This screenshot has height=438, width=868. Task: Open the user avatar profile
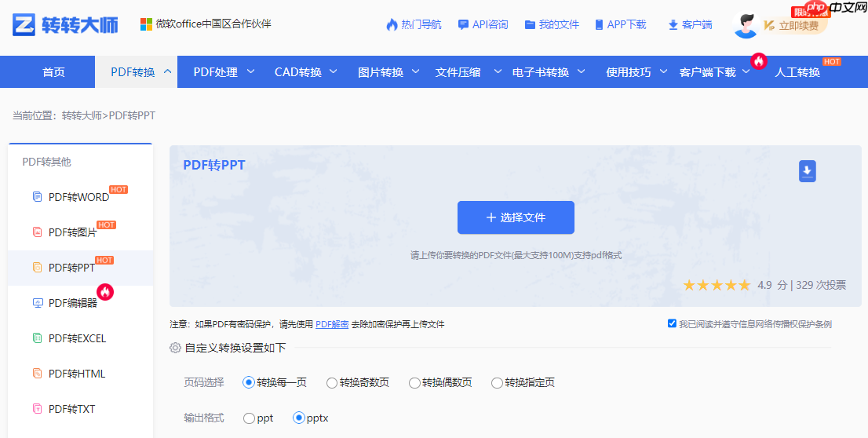pos(745,25)
